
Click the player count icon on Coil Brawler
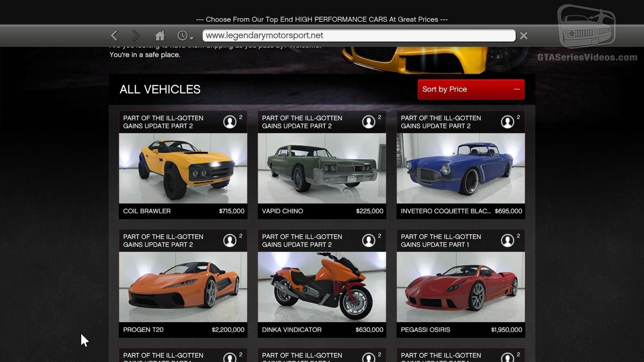tap(230, 122)
